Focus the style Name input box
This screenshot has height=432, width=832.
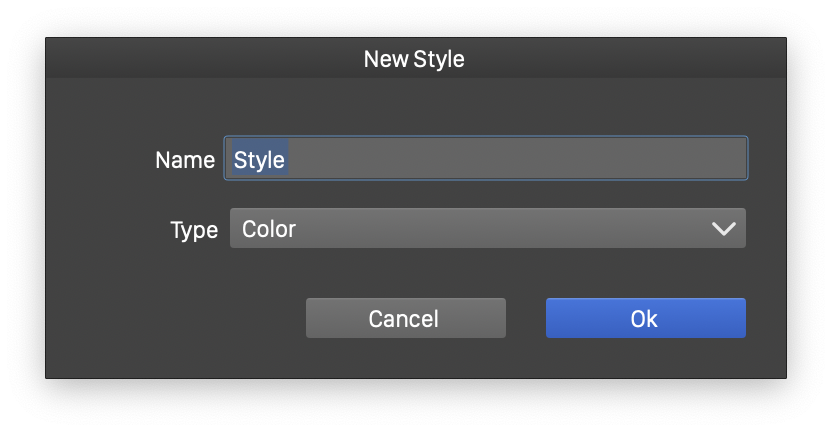tap(487, 159)
